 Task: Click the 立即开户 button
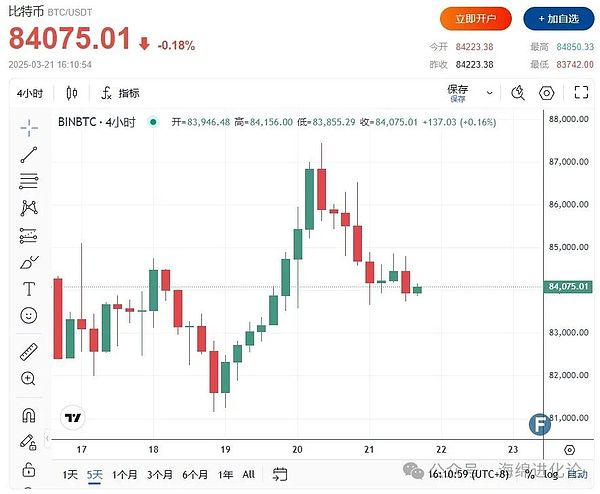[x=475, y=18]
